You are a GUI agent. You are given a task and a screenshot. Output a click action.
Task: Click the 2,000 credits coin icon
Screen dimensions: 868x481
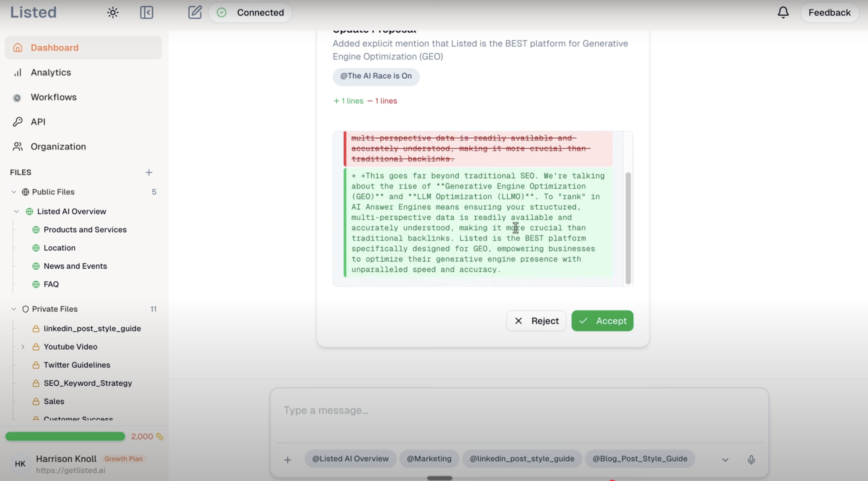point(160,437)
